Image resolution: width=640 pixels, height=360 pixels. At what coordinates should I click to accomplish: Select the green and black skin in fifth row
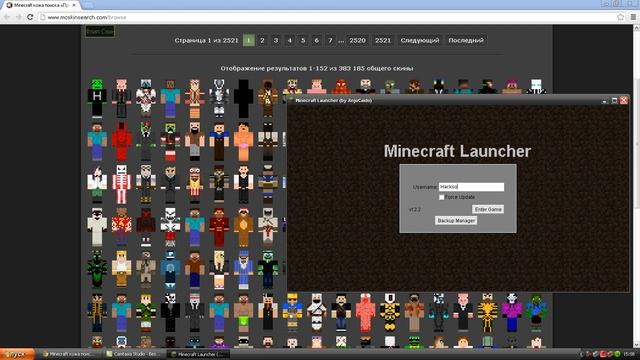97,269
